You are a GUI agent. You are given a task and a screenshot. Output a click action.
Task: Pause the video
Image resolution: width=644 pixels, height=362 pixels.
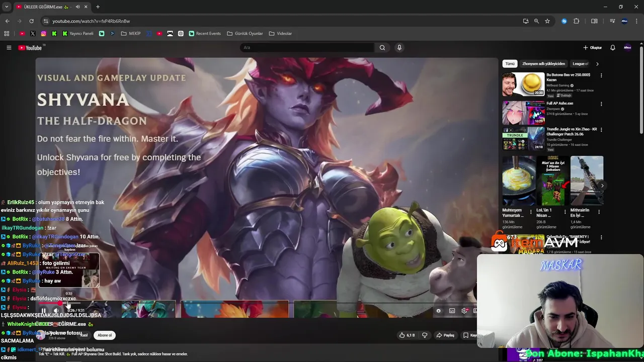click(x=43, y=311)
